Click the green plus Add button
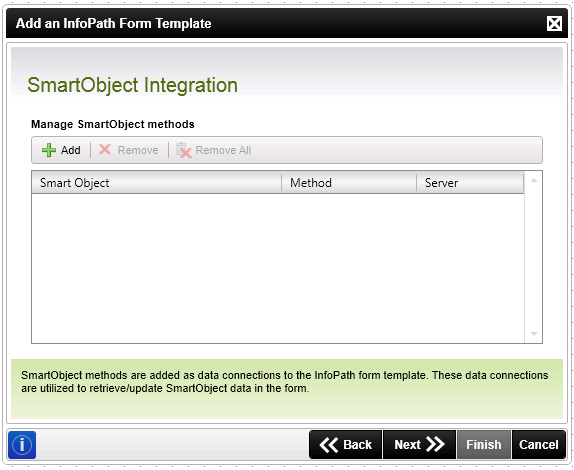The width and height of the screenshot is (574, 470). point(61,150)
